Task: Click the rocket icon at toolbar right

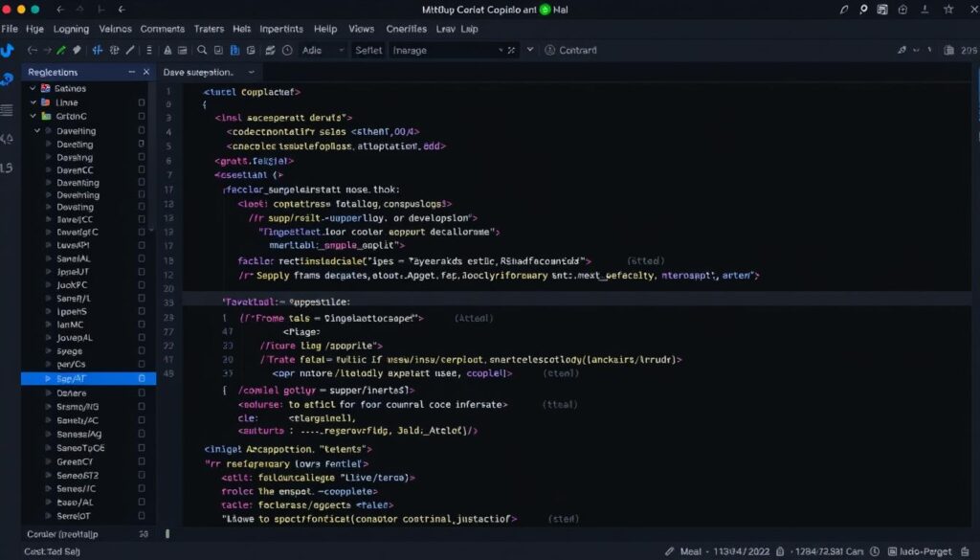Action: tap(902, 50)
